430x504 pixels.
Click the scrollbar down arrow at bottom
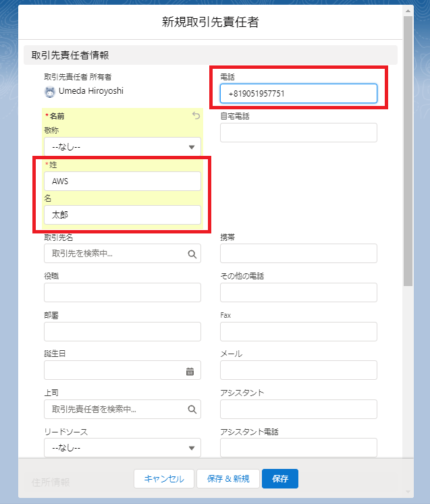408,491
